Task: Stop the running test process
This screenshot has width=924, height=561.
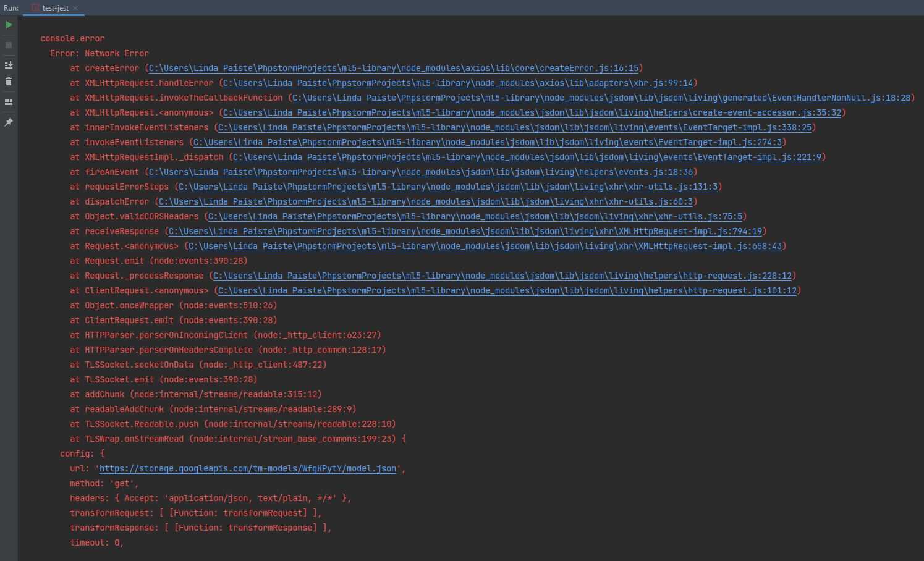Action: 9,44
